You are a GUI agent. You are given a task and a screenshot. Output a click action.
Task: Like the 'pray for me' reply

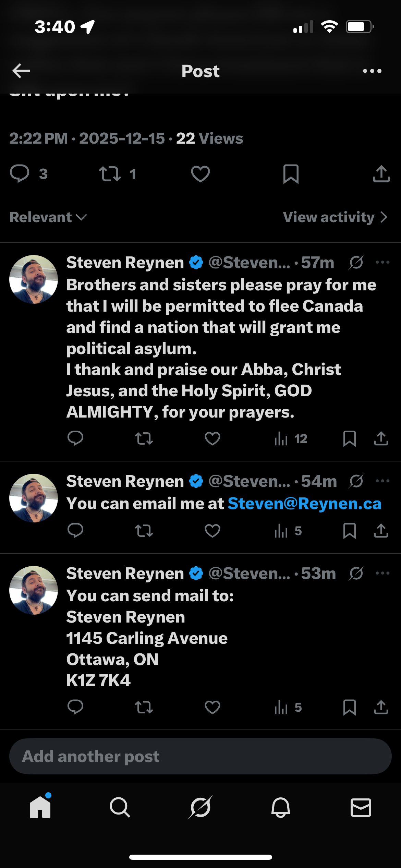coord(212,438)
